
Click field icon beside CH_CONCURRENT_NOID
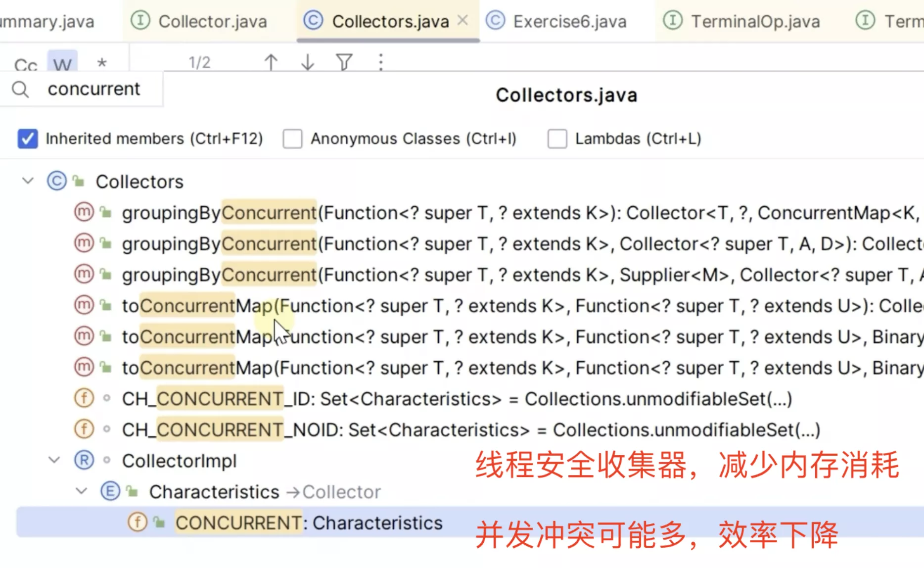(84, 429)
